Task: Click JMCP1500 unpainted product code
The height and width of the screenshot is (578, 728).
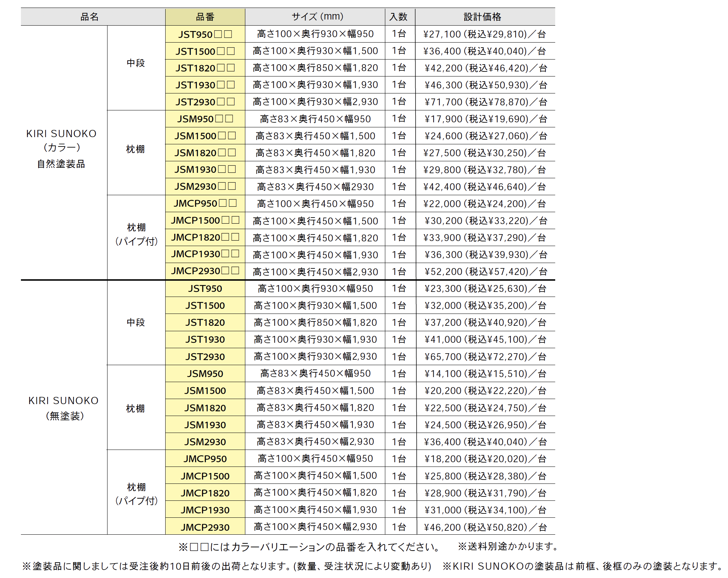Action: [x=205, y=476]
